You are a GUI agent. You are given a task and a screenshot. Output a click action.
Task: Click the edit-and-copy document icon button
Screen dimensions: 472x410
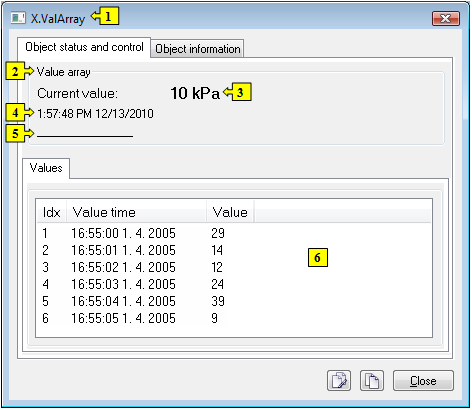pos(339,380)
